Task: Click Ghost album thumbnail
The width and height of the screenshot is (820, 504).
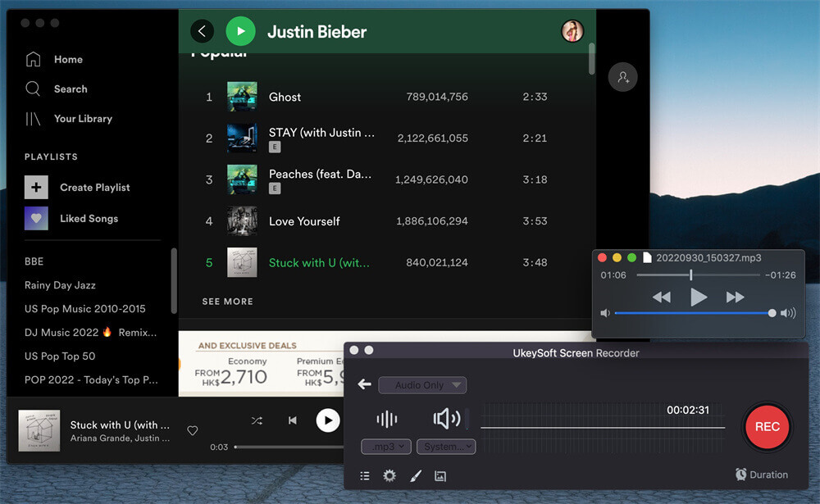Action: 242,97
